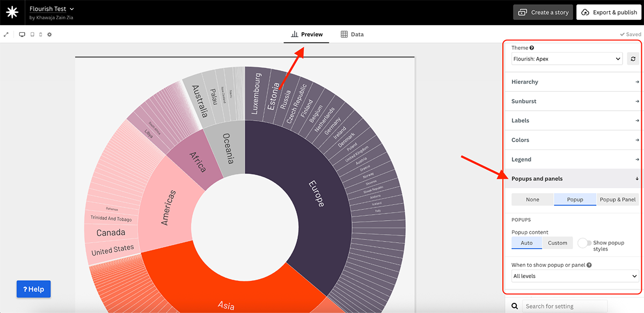Open the Flourish Test project menu
Viewport: 644px width, 313px height.
[x=52, y=9]
